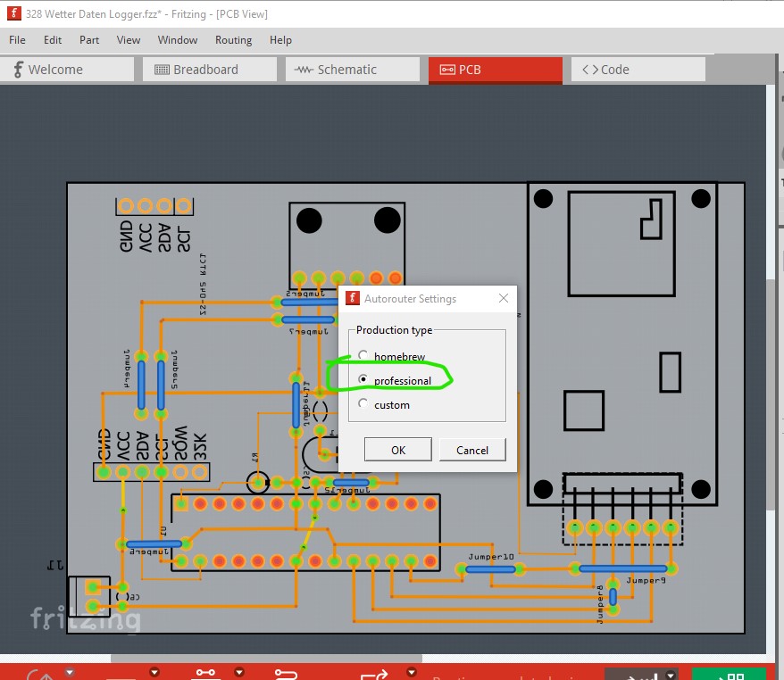Cancel the Autorouter Settings dialog

[472, 450]
